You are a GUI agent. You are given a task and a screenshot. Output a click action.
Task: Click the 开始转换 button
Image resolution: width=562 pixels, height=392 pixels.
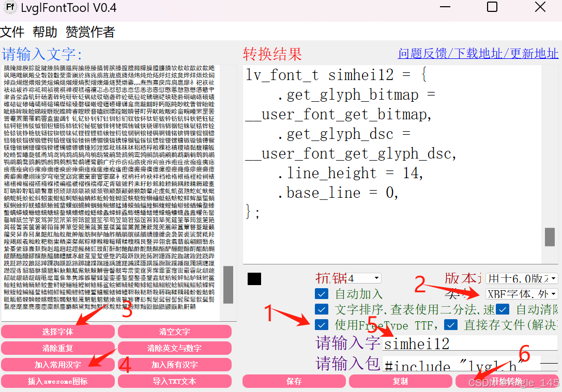(507, 381)
